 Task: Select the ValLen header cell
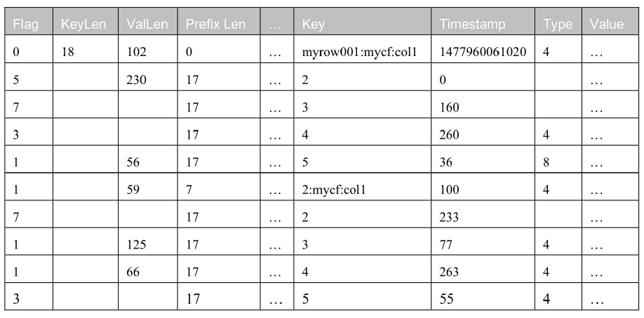[148, 21]
